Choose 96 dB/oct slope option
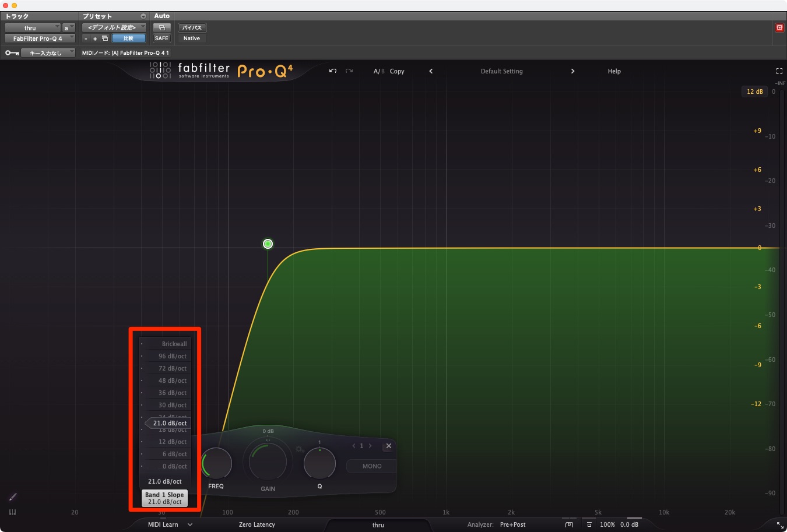The height and width of the screenshot is (532, 787). pyautogui.click(x=166, y=356)
